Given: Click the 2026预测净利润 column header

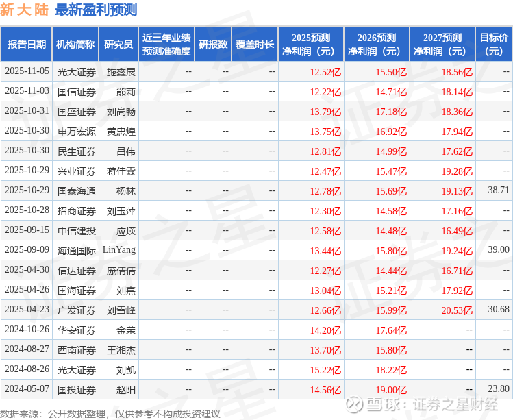Looking at the screenshot, I should pos(377,45).
